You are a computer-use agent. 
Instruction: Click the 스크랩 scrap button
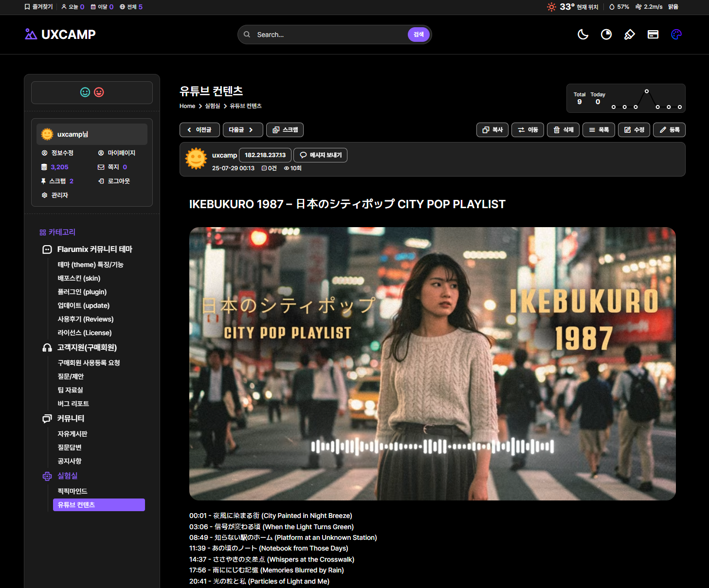click(x=285, y=130)
